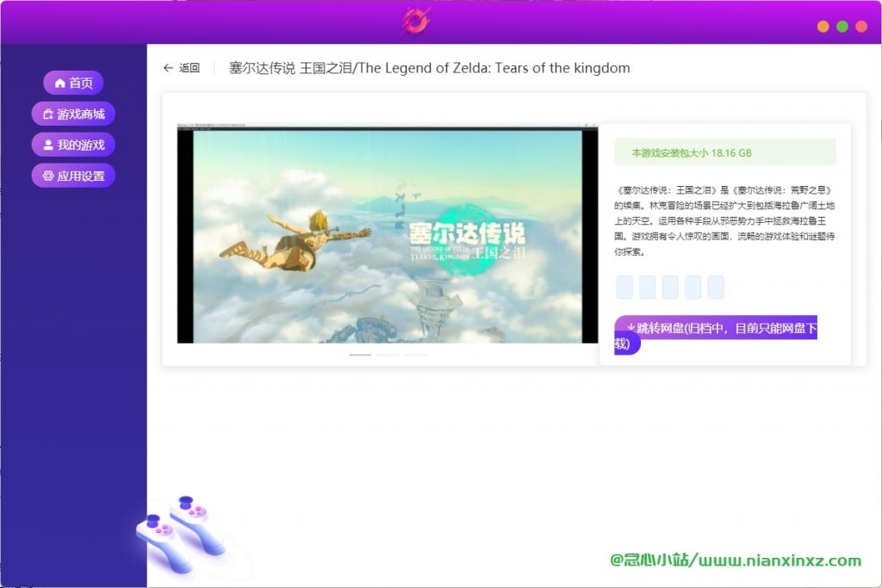The image size is (882, 588).
Task: Click the third light-blue placeholder tile
Action: point(670,288)
